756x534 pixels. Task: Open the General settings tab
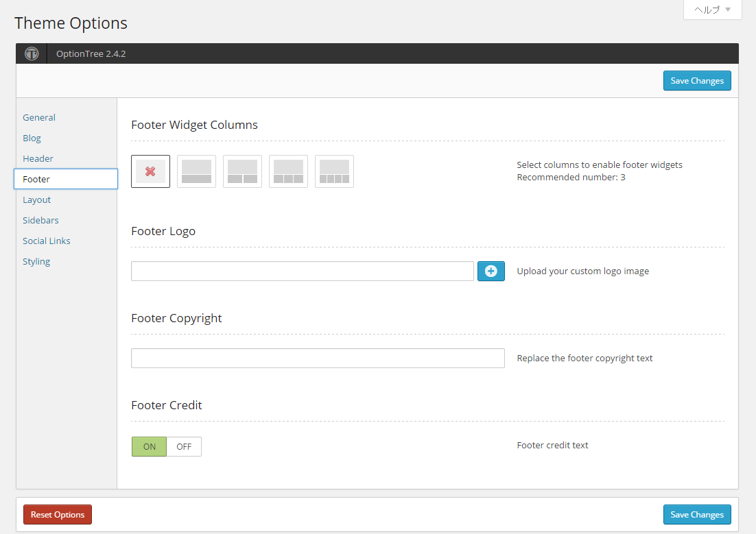[x=39, y=118]
